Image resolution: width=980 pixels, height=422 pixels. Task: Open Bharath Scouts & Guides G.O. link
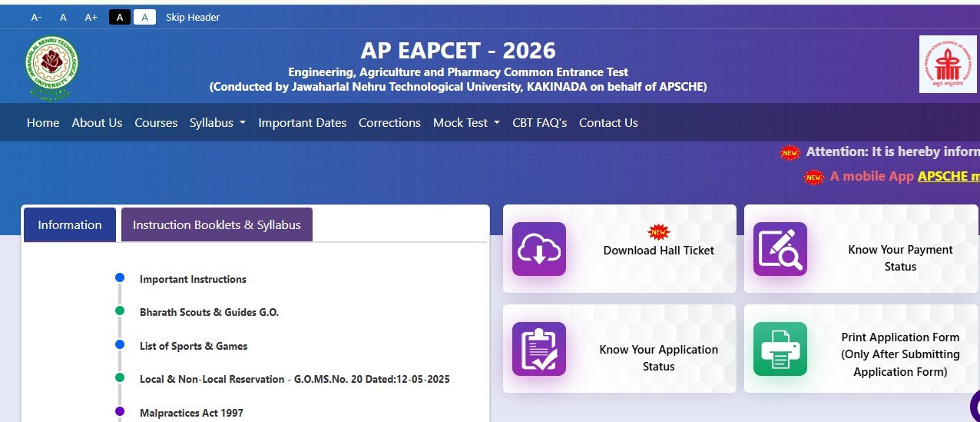(209, 312)
